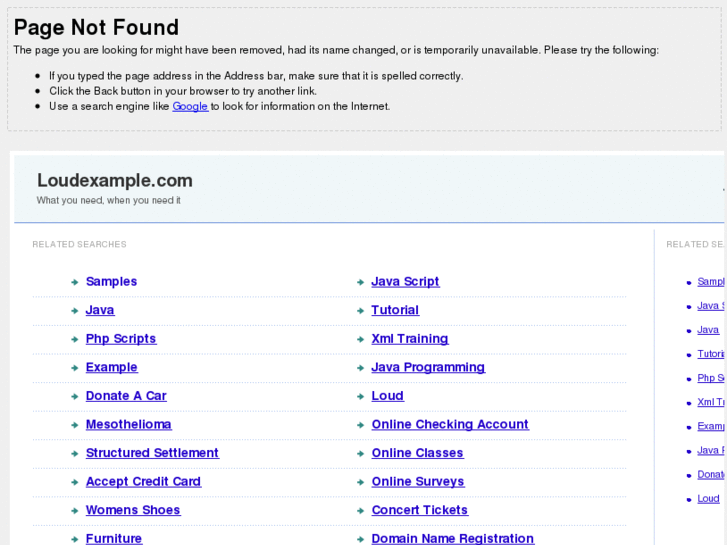The image size is (727, 545).
Task: Open the Example related search link
Action: [112, 367]
